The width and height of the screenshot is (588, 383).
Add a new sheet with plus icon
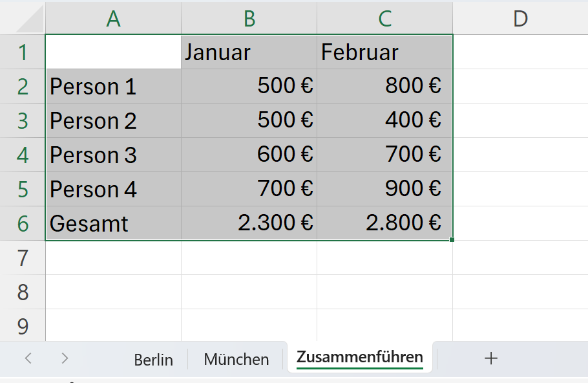[x=491, y=358]
